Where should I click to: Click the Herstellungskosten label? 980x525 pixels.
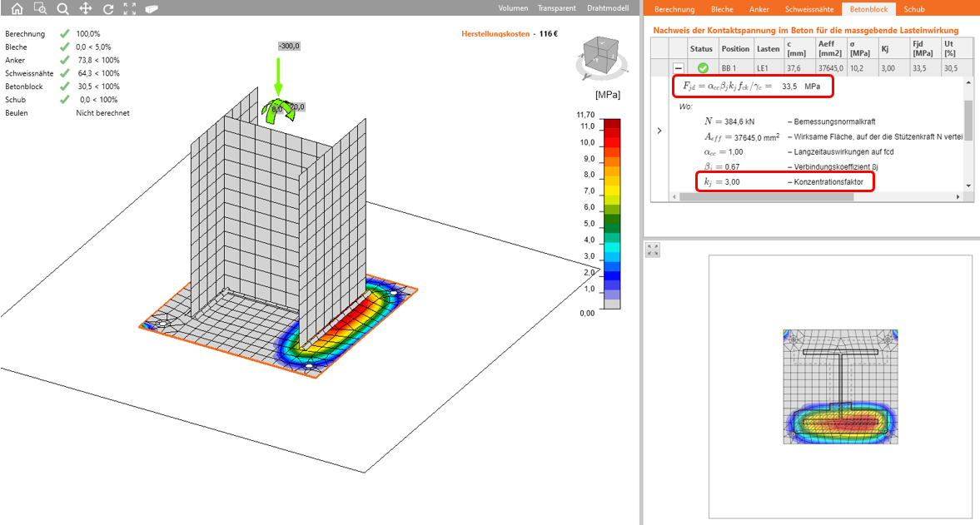click(x=495, y=34)
